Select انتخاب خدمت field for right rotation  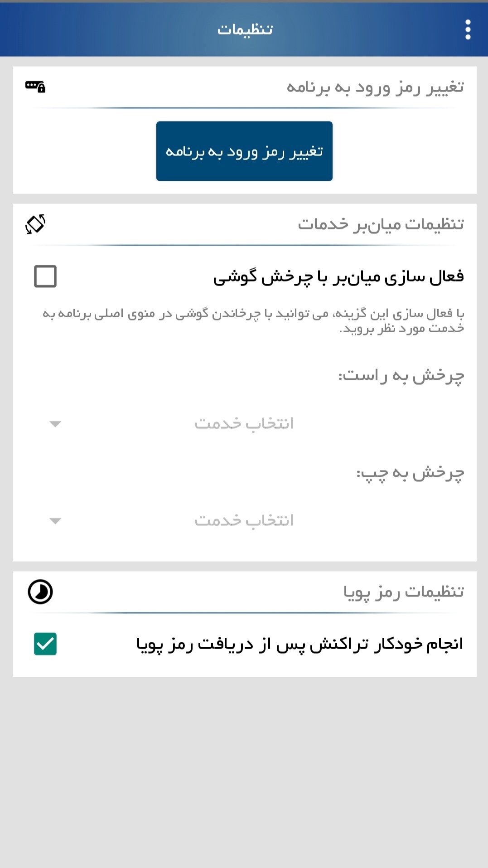pyautogui.click(x=244, y=424)
